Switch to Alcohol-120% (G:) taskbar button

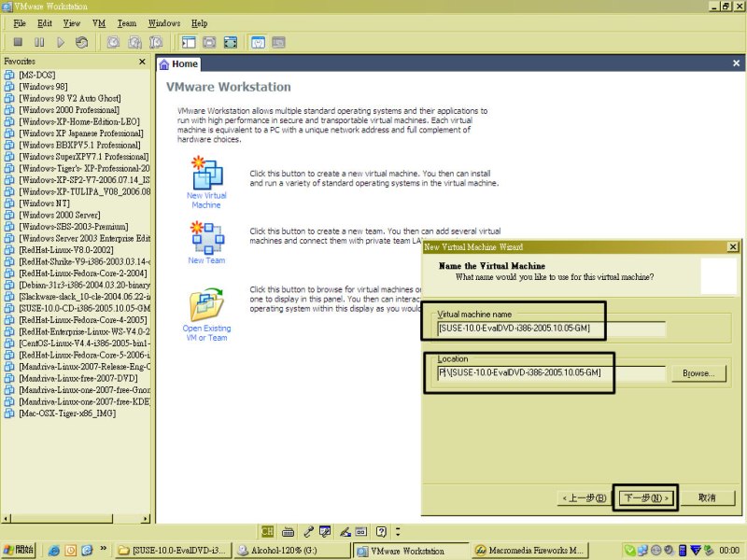pos(292,551)
